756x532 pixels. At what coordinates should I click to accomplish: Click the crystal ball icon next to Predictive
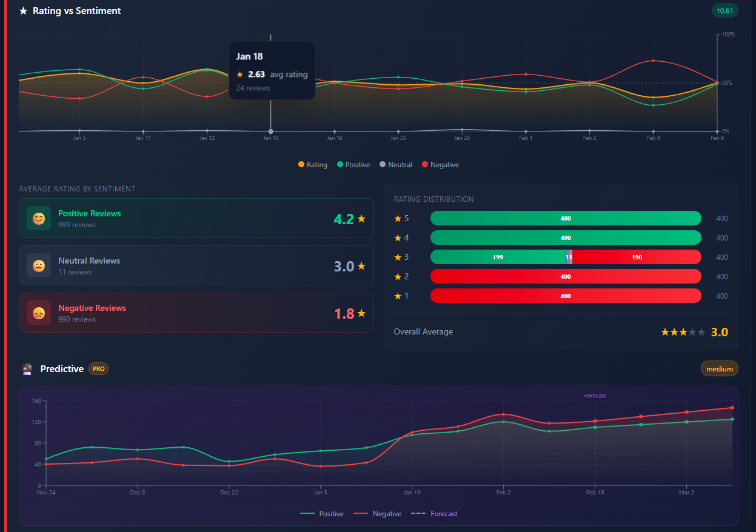pos(27,368)
